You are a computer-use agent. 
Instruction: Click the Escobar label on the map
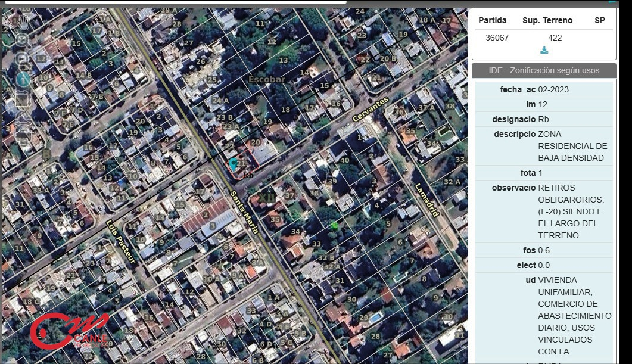point(266,79)
